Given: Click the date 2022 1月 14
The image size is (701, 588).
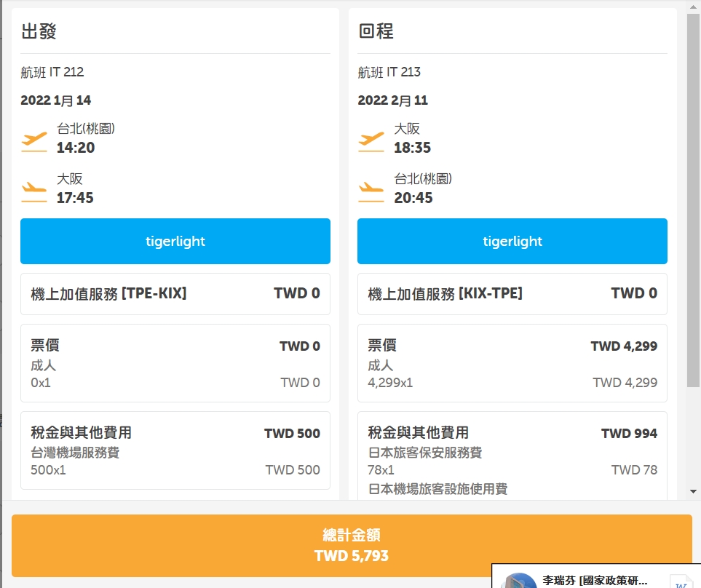Looking at the screenshot, I should (x=56, y=100).
